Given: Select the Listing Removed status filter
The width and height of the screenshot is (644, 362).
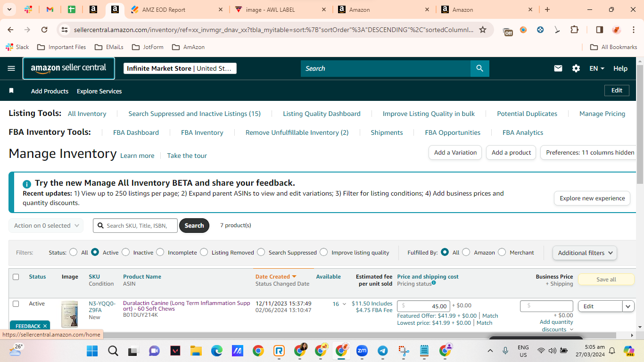Looking at the screenshot, I should point(204,252).
